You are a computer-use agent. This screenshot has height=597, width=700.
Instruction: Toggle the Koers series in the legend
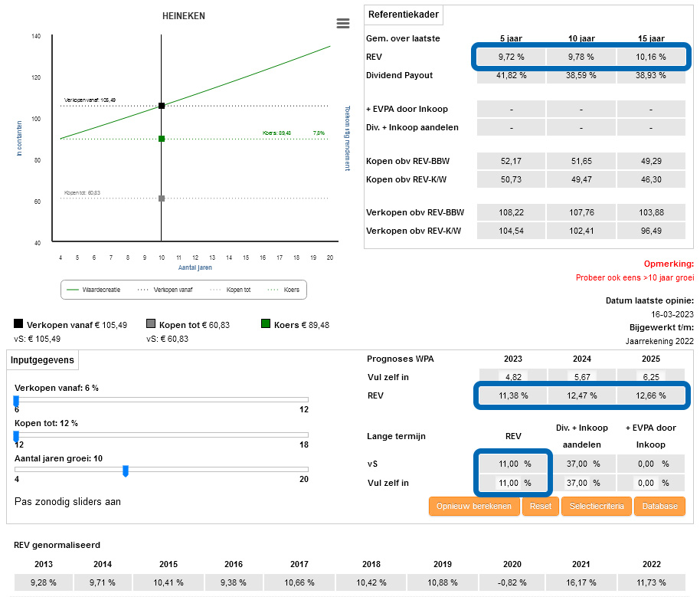click(283, 290)
